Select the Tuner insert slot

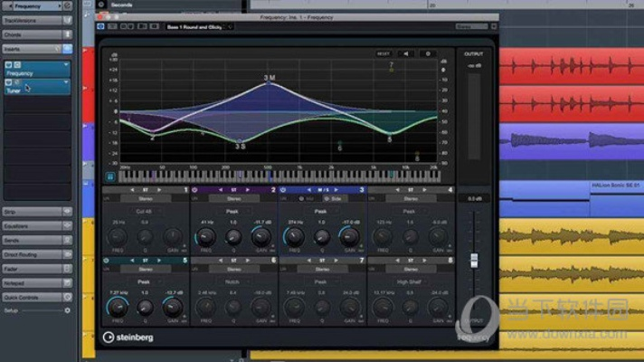point(36,86)
